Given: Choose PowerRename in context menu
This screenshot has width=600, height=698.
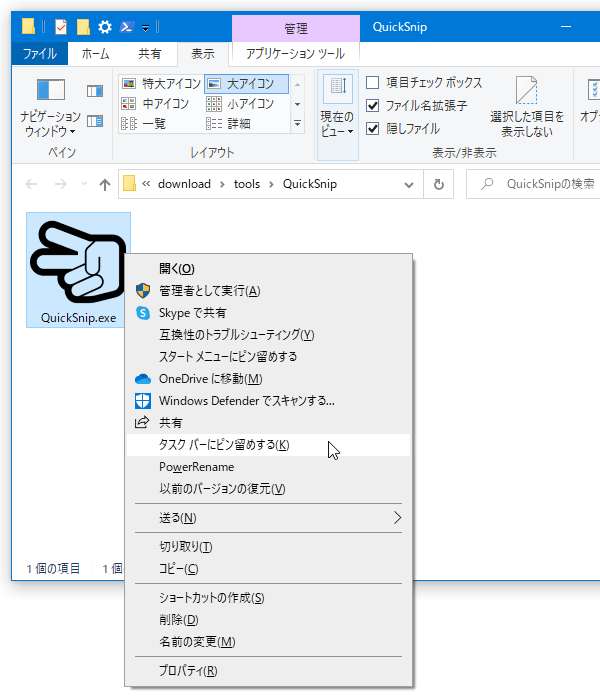Looking at the screenshot, I should [x=268, y=467].
